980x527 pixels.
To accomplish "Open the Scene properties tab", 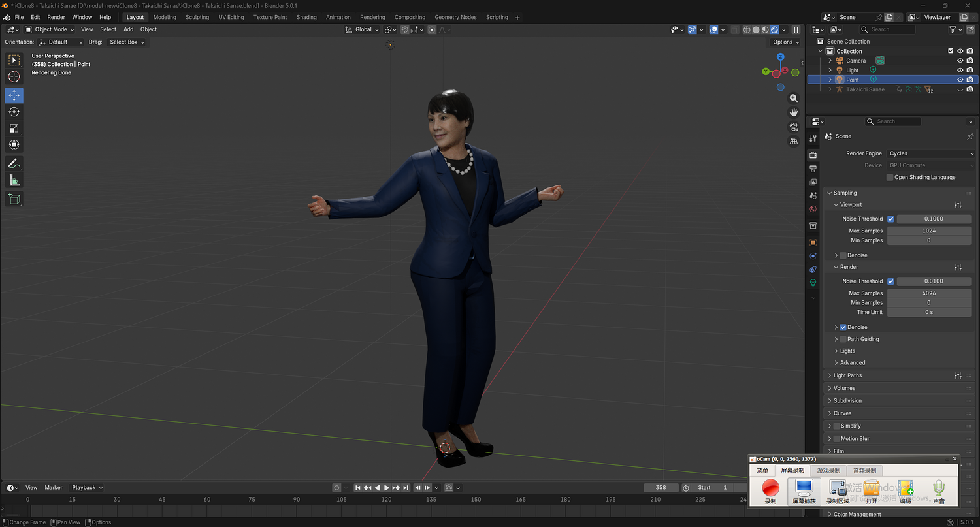I will tap(813, 195).
